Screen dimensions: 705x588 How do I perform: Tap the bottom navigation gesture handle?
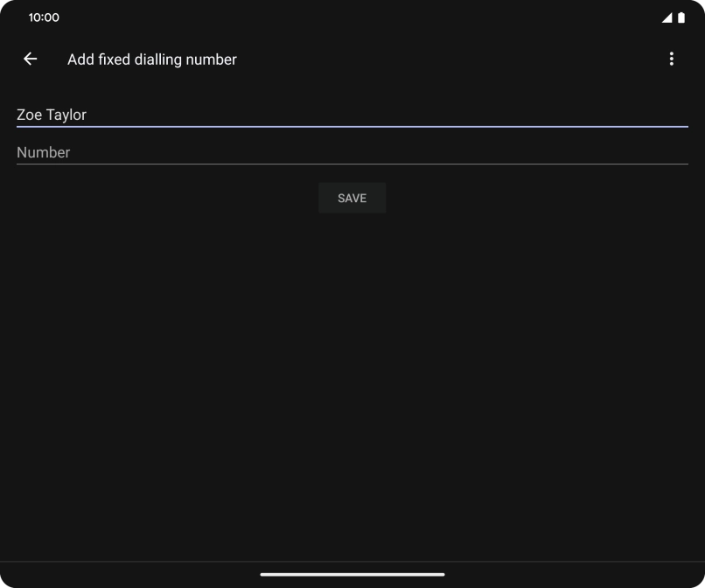(x=352, y=575)
